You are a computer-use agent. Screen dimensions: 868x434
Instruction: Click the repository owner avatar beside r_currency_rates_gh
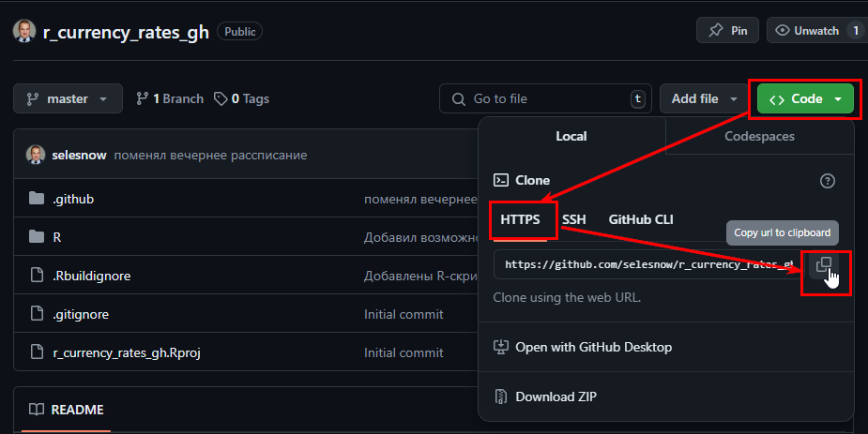(x=24, y=31)
